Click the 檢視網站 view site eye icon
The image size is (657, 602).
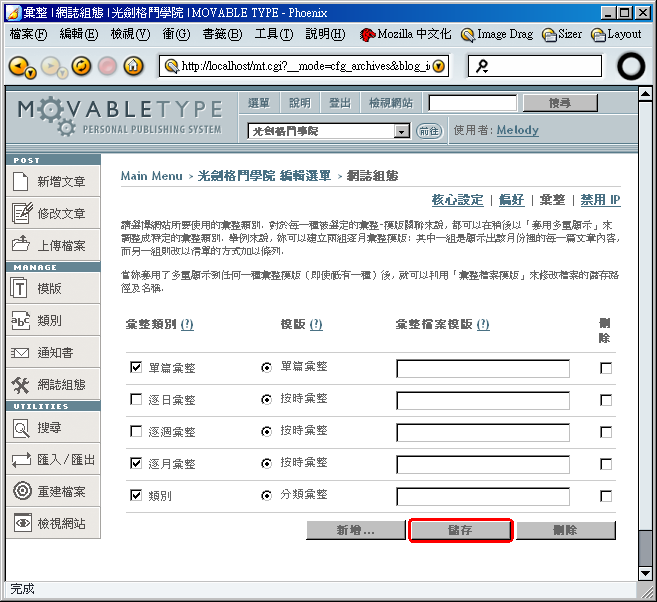pyautogui.click(x=23, y=523)
